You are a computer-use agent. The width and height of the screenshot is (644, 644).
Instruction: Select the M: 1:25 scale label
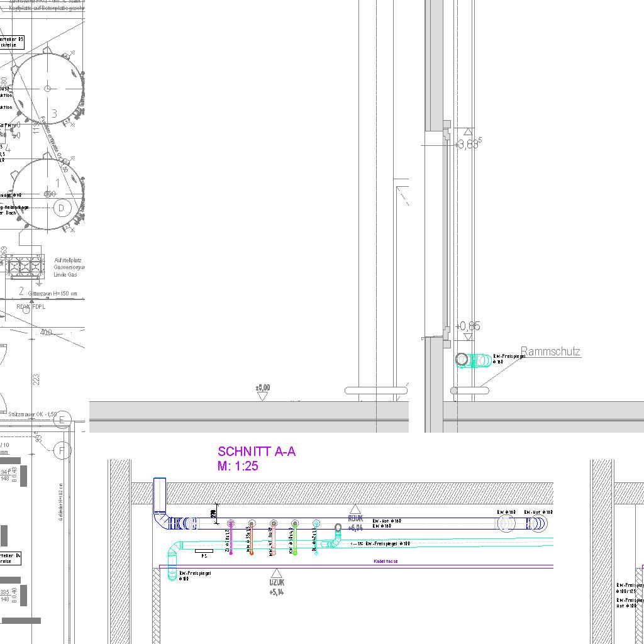238,466
